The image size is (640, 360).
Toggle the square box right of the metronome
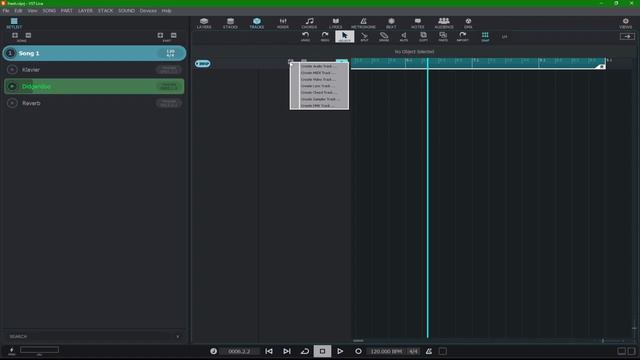443,351
